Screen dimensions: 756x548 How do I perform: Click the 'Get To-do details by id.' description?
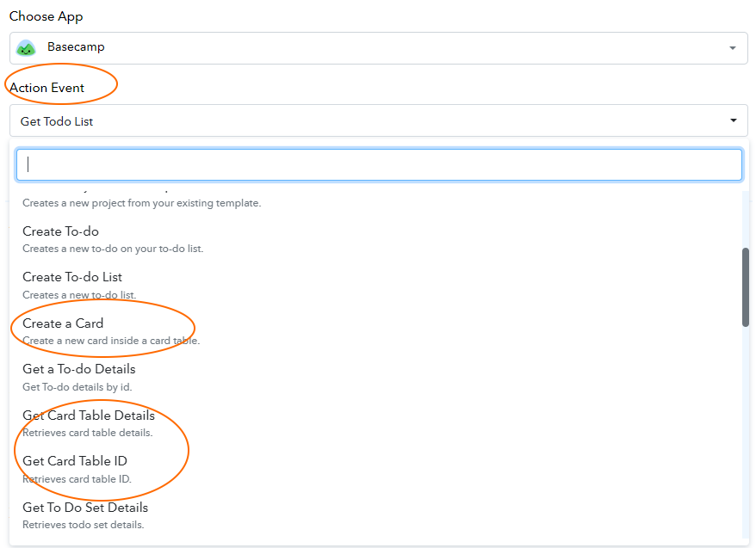77,387
